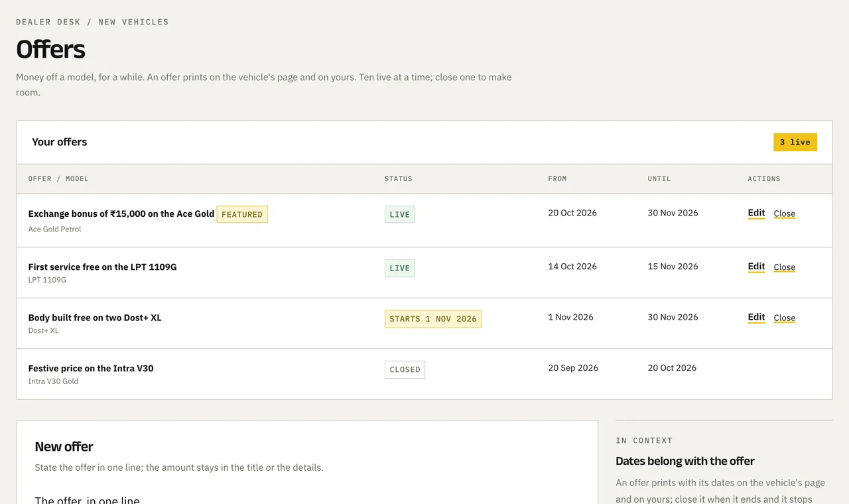This screenshot has width=849, height=504.
Task: Click the '20 Oct 2026' from date of Ace Gold
Action: tap(572, 213)
